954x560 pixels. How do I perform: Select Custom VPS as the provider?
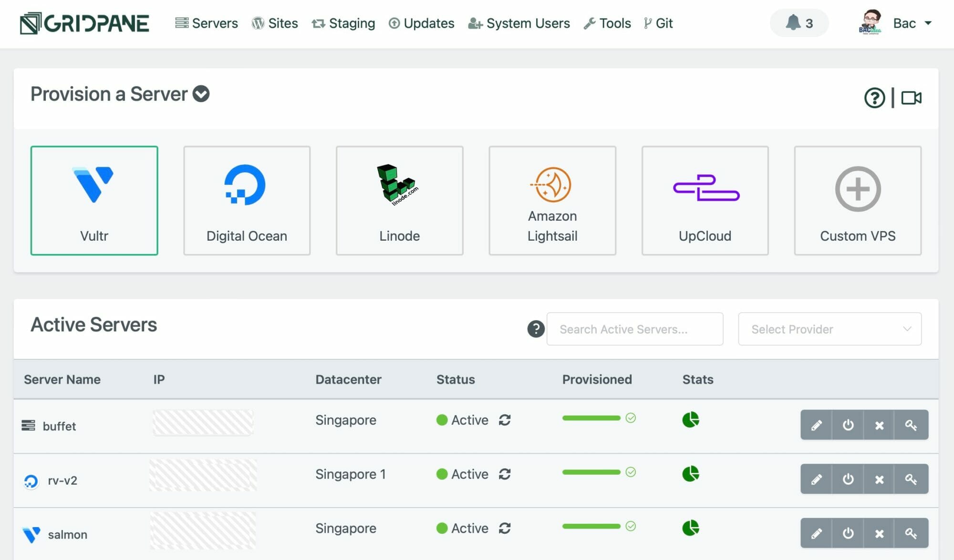[858, 201]
